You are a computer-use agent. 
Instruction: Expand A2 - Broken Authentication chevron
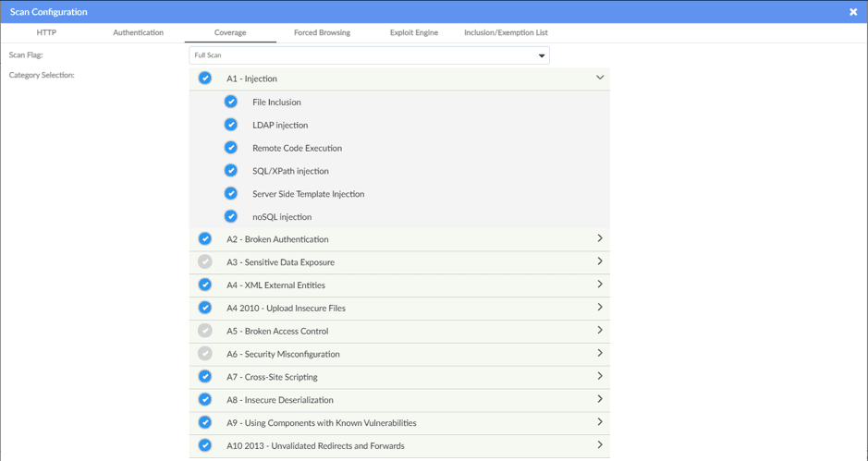(x=599, y=238)
